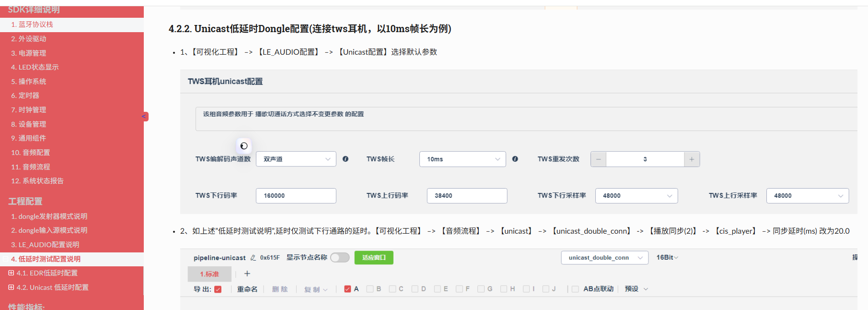Select the 1.标准 tab
868x310 pixels.
(209, 274)
